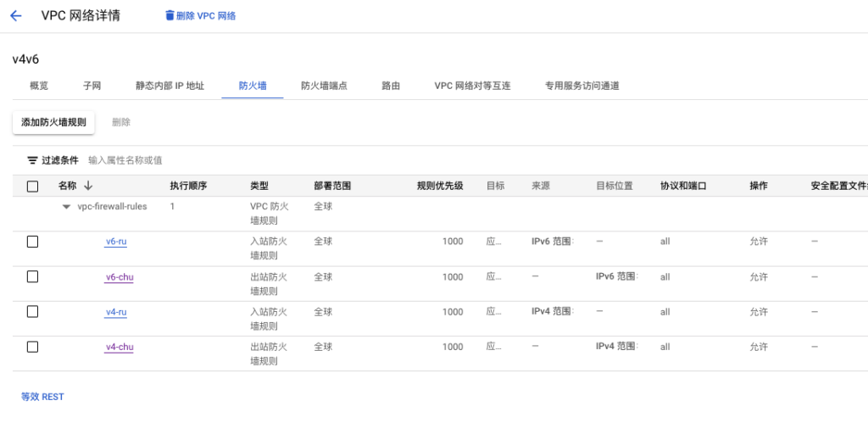This screenshot has width=868, height=423.
Task: Click the 等效 REST link
Action: click(x=42, y=397)
